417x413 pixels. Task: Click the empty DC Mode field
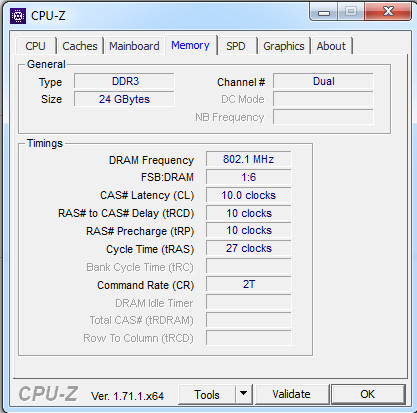point(323,99)
